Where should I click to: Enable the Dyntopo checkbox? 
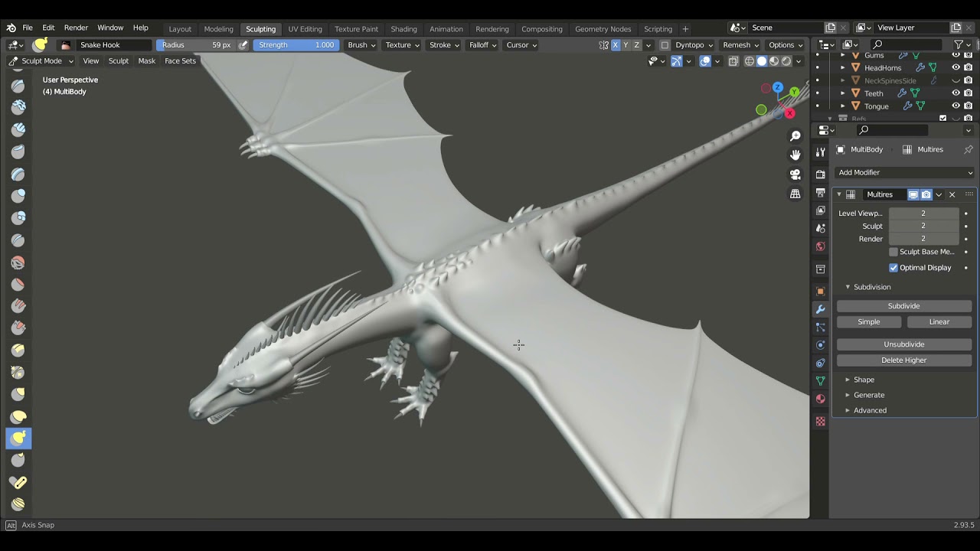pos(665,45)
